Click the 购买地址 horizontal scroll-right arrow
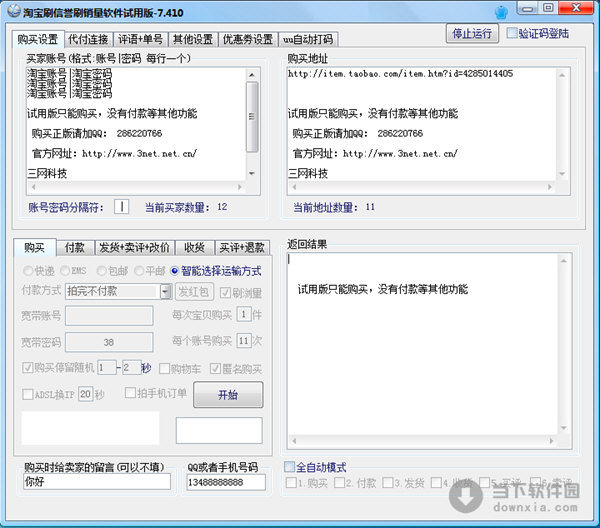Screen dimensions: 600x528 click(x=549, y=187)
